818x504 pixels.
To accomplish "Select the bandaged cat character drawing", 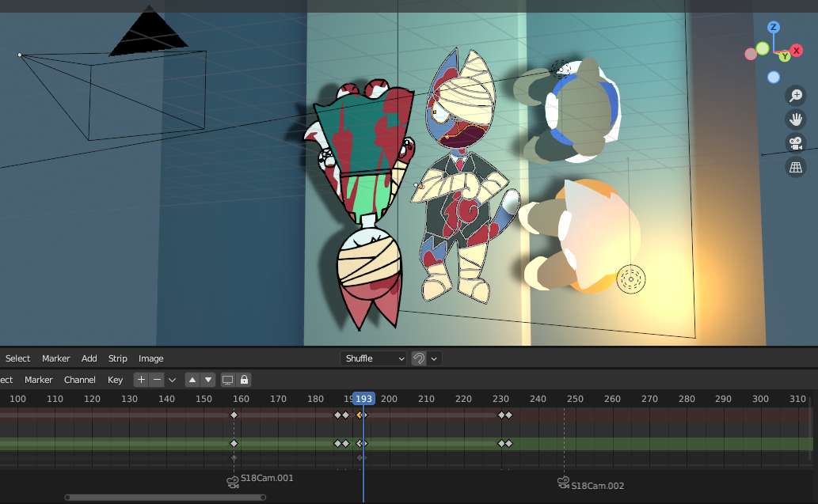I will 462,177.
